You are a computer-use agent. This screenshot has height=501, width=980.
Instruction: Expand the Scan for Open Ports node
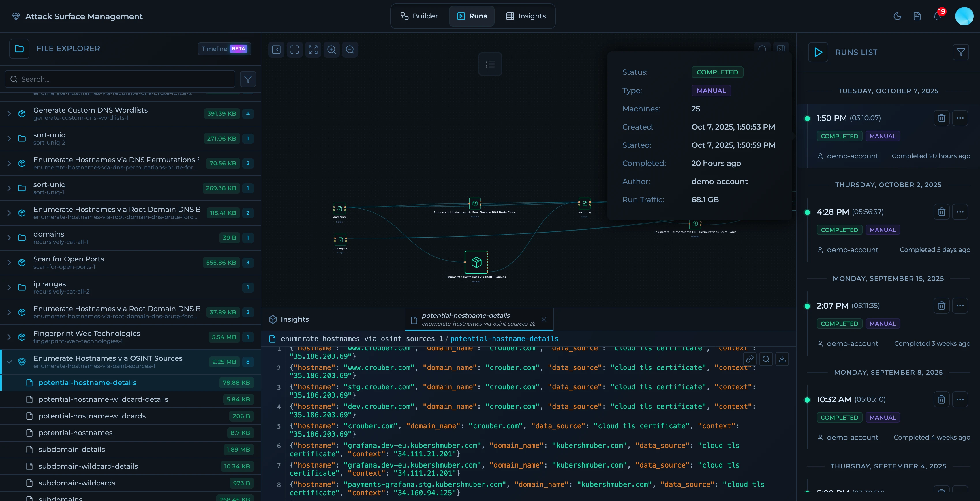click(x=9, y=263)
